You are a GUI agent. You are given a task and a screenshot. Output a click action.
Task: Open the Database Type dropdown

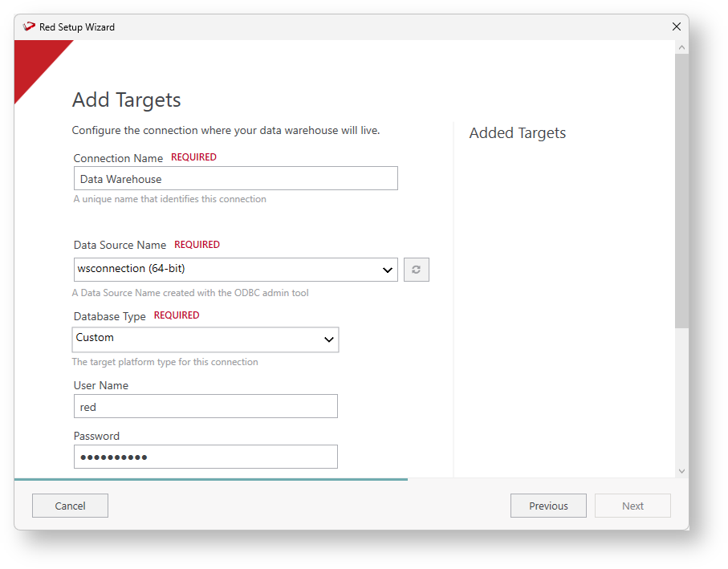pos(205,339)
